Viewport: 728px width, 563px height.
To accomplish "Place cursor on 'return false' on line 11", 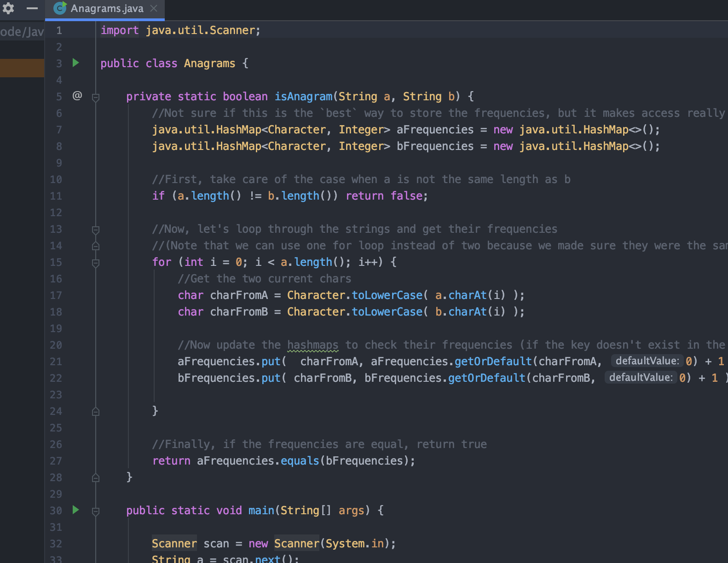I will pos(387,196).
